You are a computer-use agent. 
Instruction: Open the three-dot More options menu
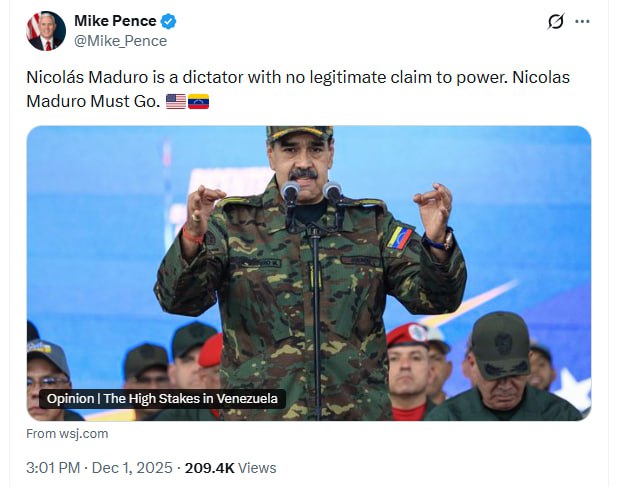pos(583,21)
